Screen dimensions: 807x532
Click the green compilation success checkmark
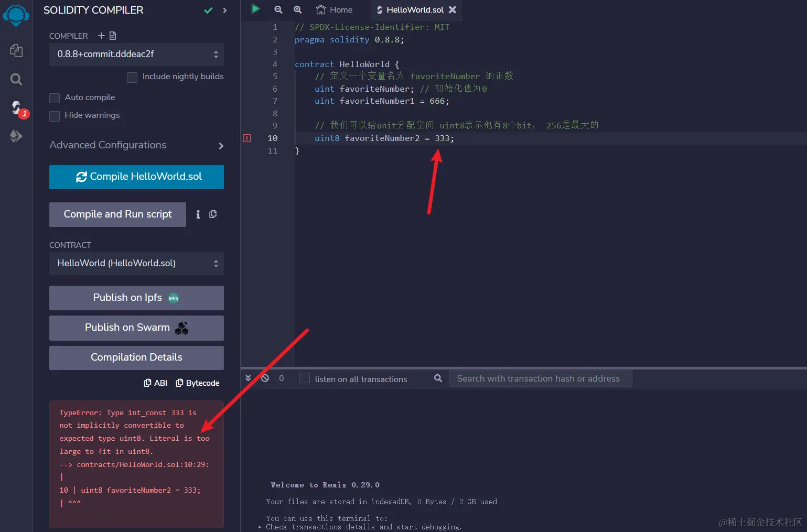coord(208,10)
